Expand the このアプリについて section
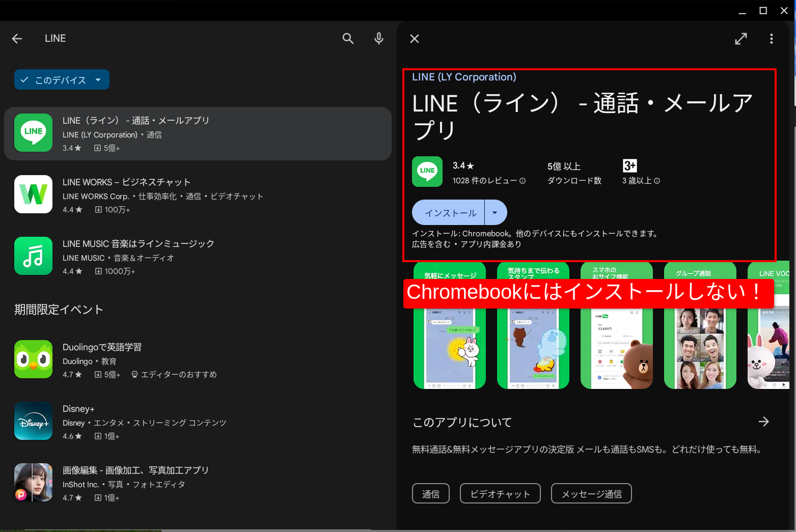The height and width of the screenshot is (532, 796). (x=764, y=422)
